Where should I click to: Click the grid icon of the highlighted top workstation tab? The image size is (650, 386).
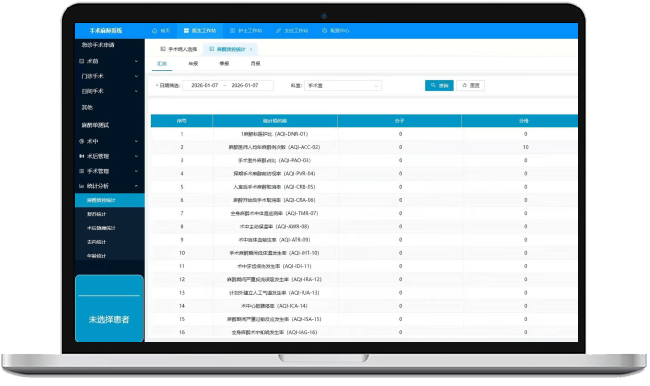coord(187,31)
